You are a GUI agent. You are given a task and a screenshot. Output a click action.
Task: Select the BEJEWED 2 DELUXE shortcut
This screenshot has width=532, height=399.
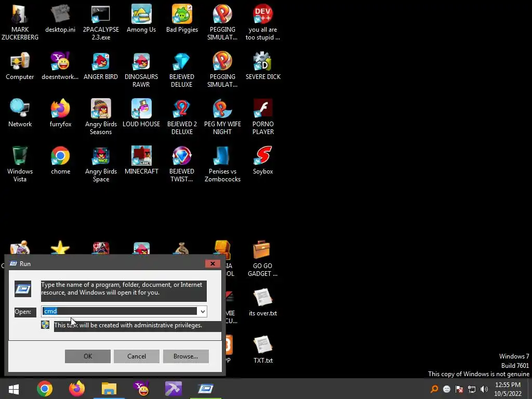point(182,117)
